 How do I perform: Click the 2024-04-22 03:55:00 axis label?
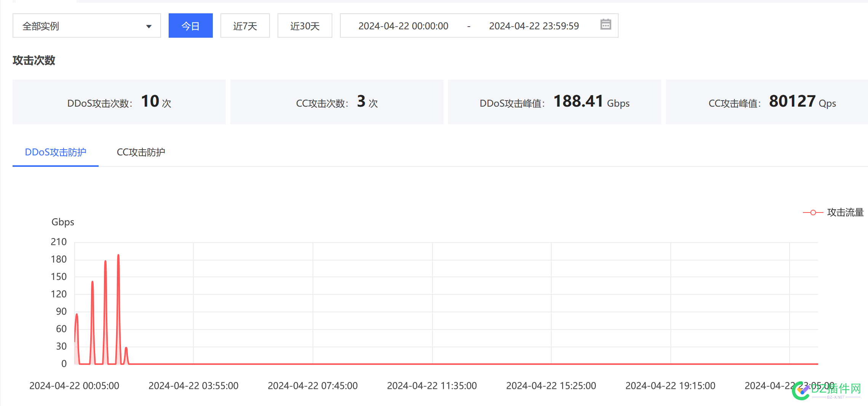(x=193, y=386)
